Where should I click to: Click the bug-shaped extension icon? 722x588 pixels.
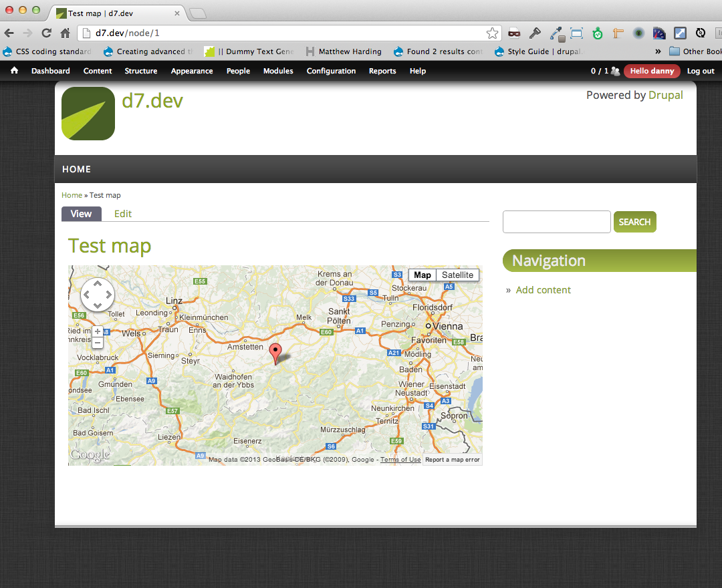[638, 33]
